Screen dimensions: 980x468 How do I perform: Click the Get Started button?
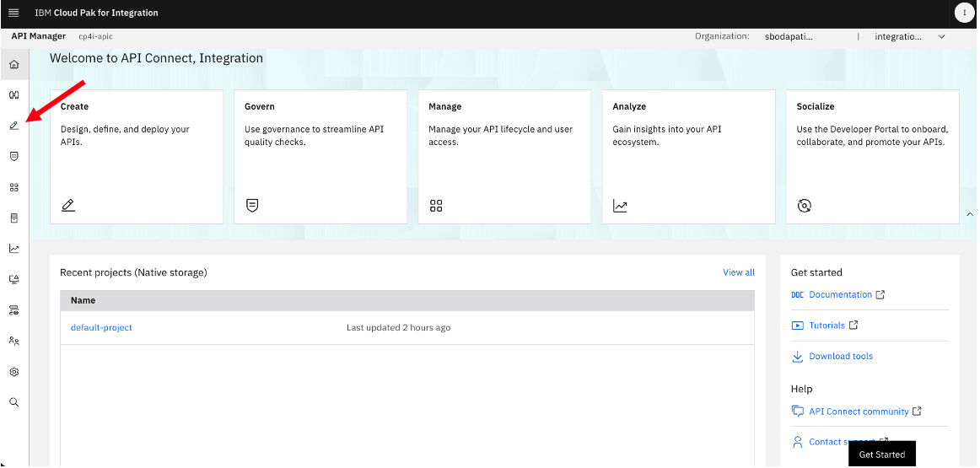point(882,455)
